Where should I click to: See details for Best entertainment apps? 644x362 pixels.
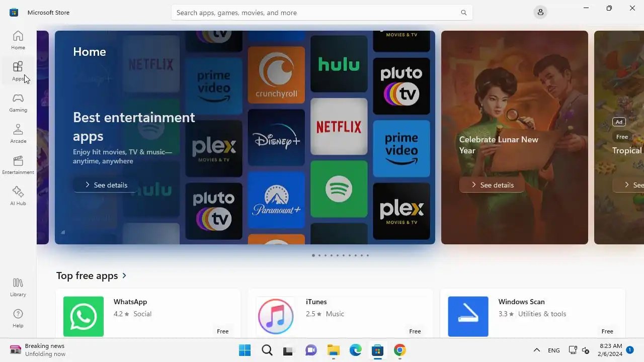tap(106, 185)
